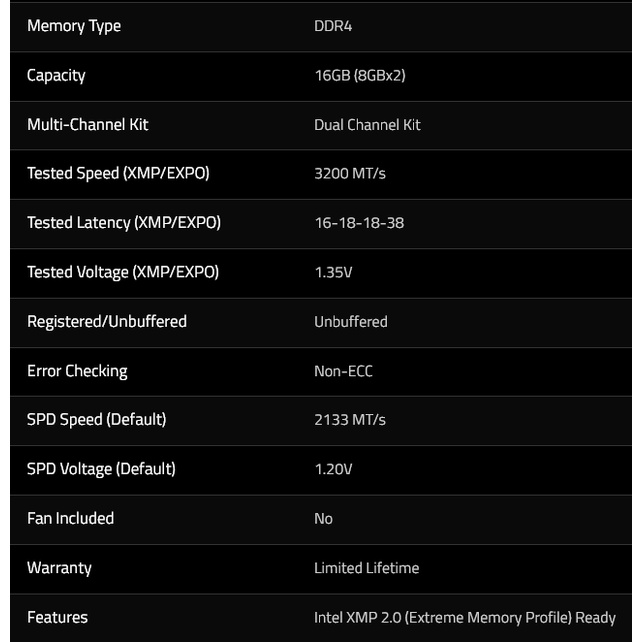Click the Intel XMP 2.0 features text
Screen dimensions: 642x642
click(x=465, y=617)
